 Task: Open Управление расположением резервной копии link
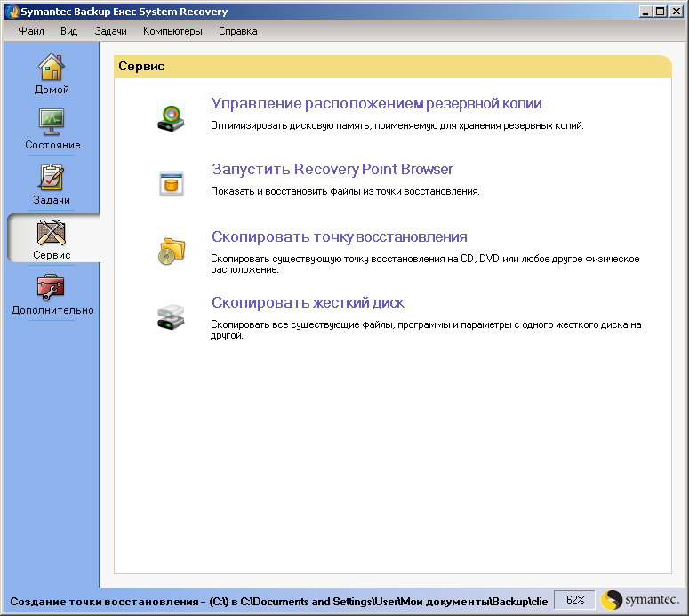376,104
